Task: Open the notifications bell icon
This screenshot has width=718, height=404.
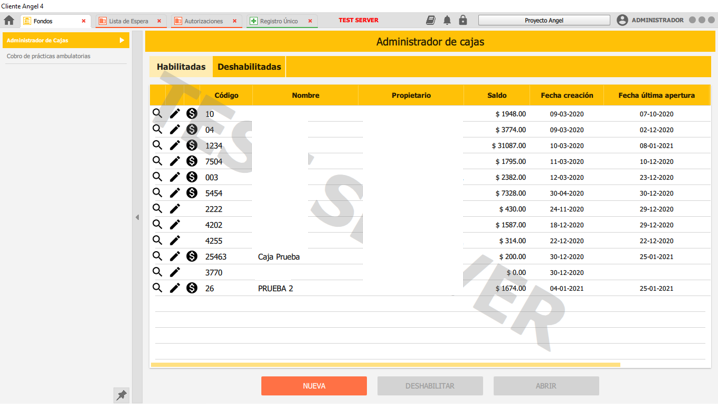Action: pos(447,20)
